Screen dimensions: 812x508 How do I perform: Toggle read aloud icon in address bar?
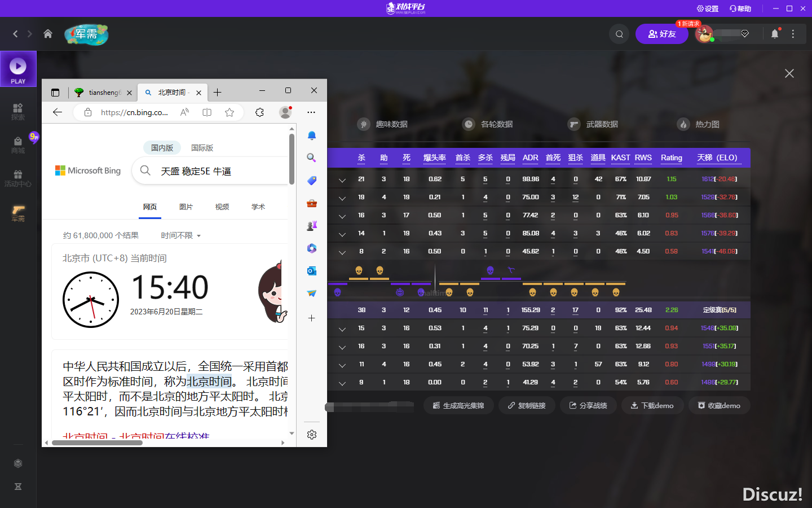pyautogui.click(x=184, y=112)
